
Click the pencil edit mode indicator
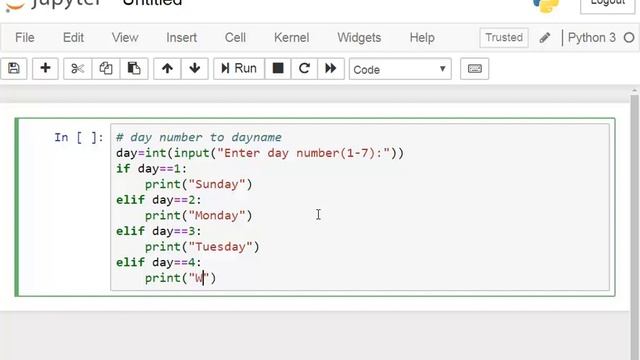click(x=545, y=38)
